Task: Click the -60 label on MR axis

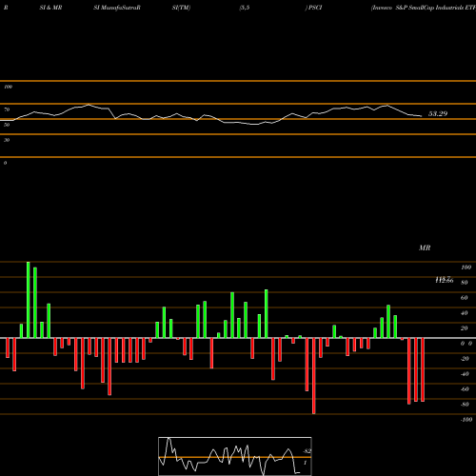Action: 465,389
